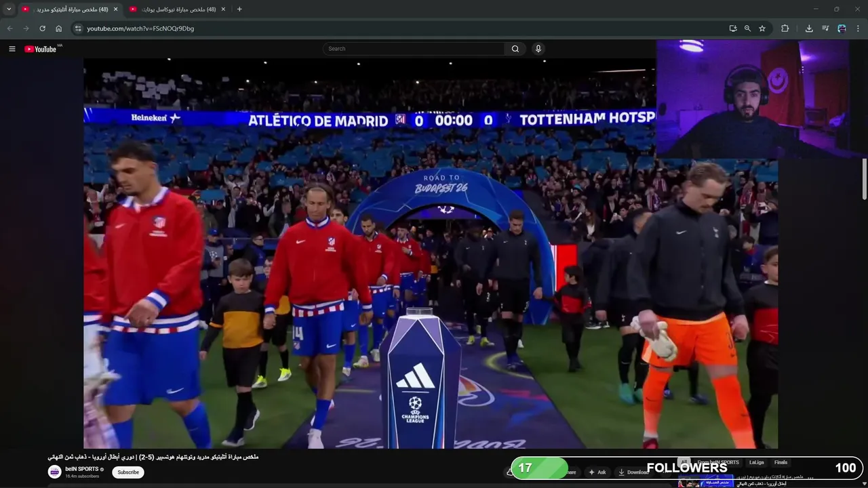Go forward with the browser forward arrow

pos(26,28)
